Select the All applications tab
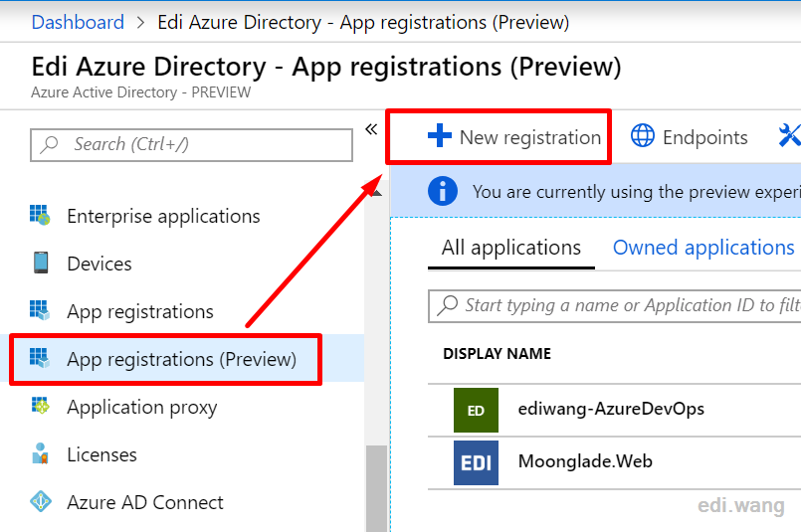 coord(510,248)
